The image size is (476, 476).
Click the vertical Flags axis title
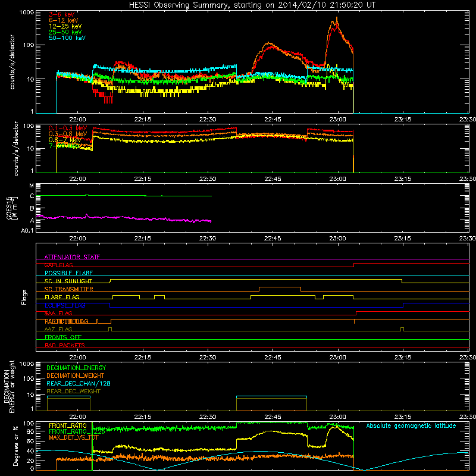click(24, 297)
